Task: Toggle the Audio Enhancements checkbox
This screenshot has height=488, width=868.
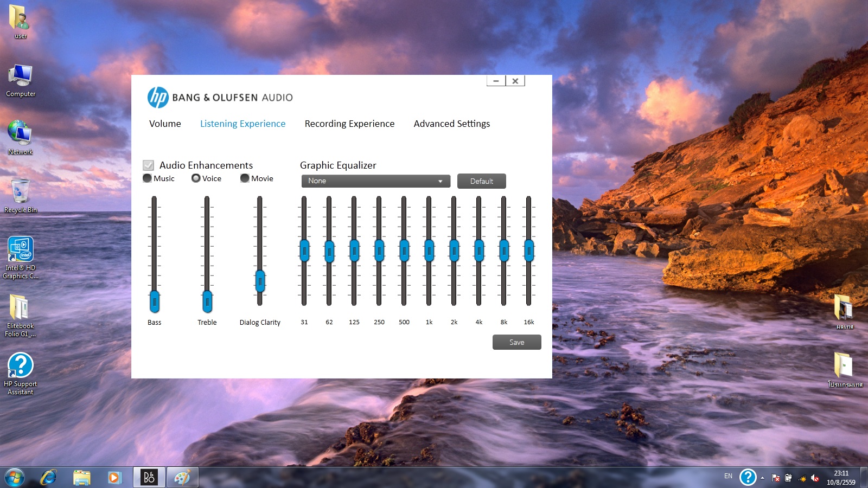Action: click(148, 165)
